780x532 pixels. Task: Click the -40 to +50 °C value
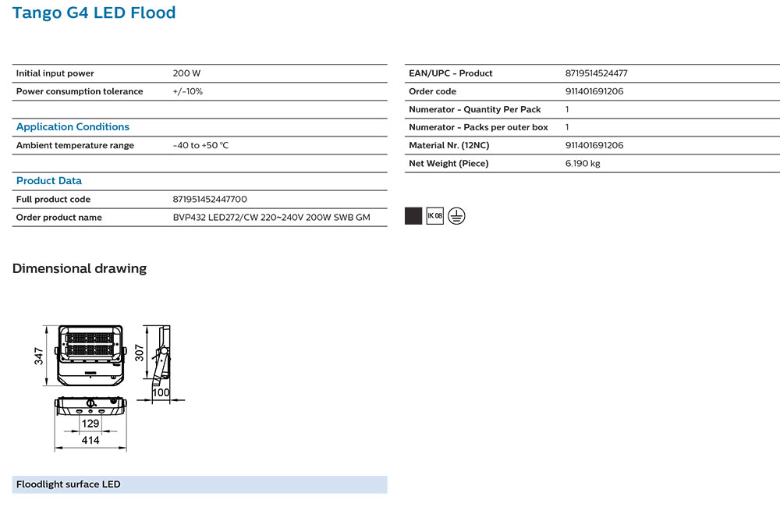pyautogui.click(x=200, y=145)
